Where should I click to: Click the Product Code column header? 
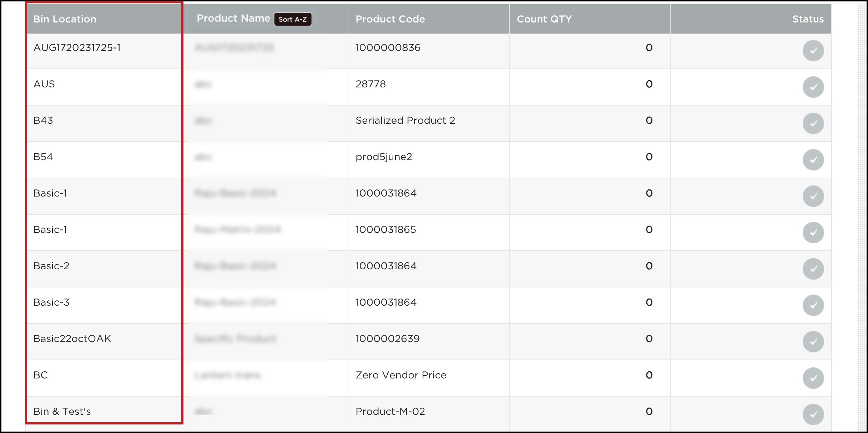pos(390,19)
